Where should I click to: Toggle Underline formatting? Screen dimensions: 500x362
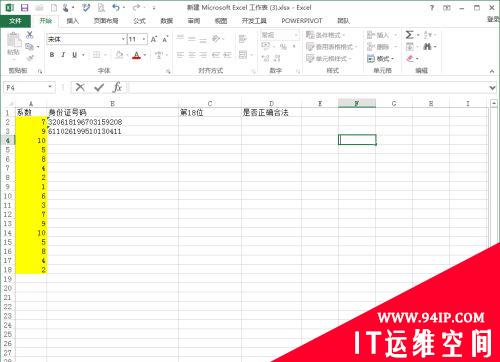(x=74, y=55)
